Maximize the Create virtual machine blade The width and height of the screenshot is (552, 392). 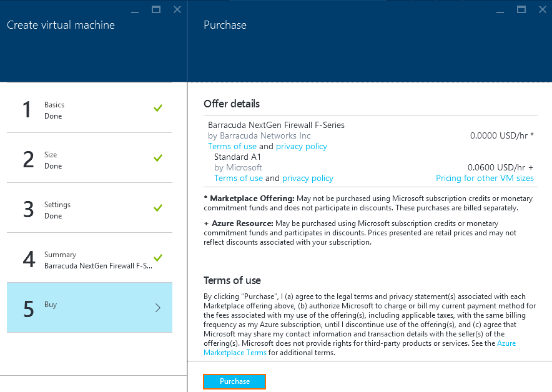pos(156,9)
